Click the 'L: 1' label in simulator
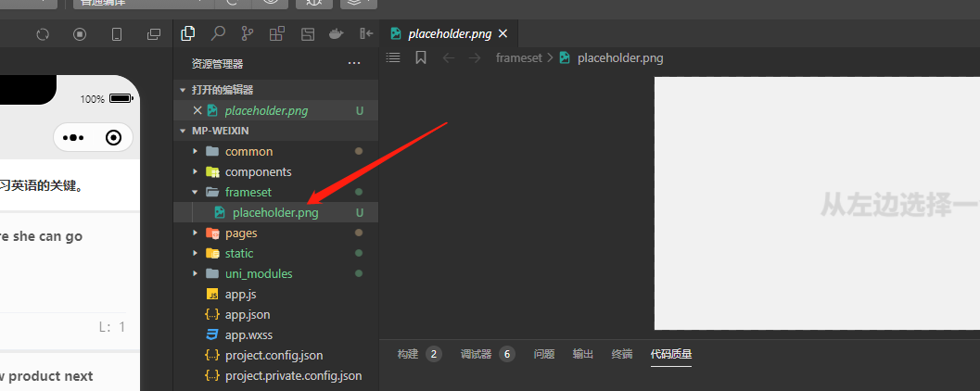 coord(112,327)
